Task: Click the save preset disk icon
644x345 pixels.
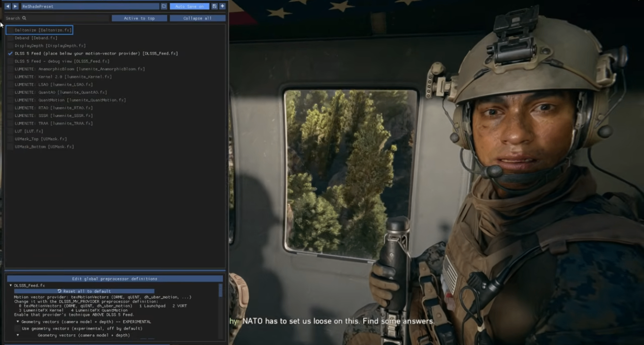Action: pyautogui.click(x=215, y=6)
